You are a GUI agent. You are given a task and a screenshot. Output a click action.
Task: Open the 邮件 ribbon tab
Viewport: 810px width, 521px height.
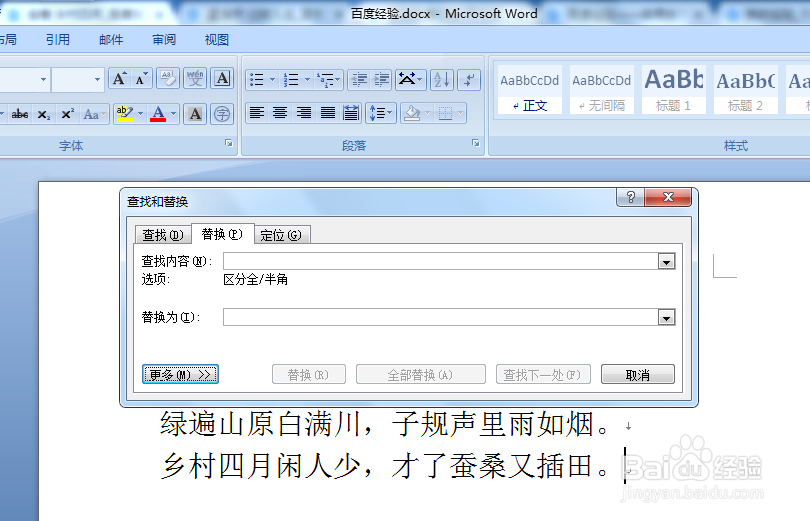tap(111, 39)
